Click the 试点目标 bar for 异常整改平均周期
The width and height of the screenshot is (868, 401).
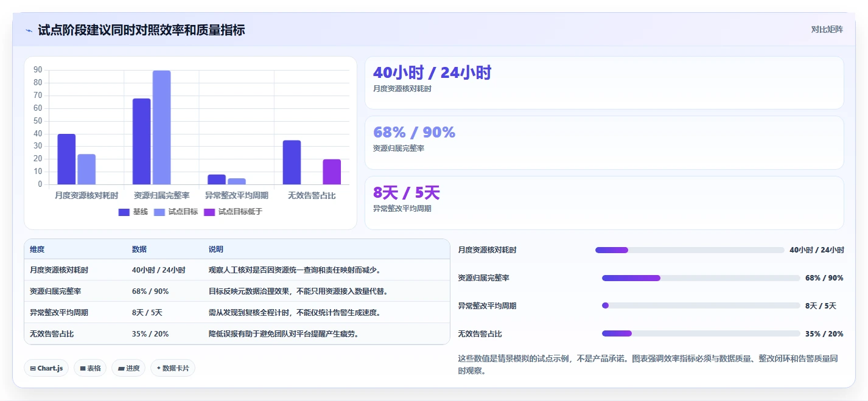(237, 181)
